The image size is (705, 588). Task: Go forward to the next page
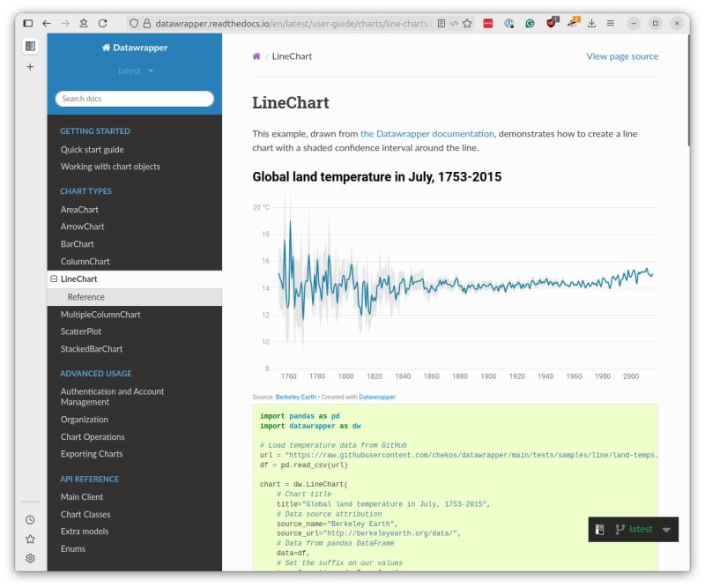pos(65,23)
